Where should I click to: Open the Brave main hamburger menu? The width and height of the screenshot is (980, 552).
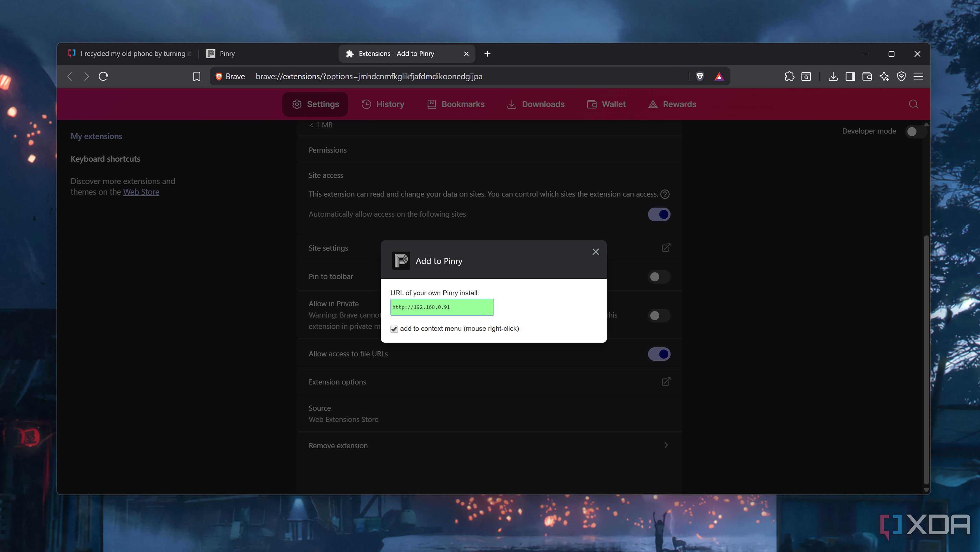918,77
